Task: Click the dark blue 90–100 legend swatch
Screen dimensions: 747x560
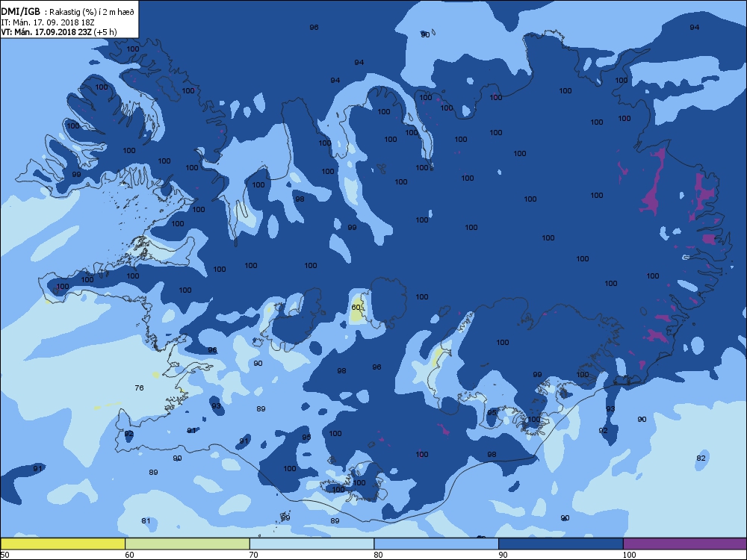Action: tap(561, 544)
